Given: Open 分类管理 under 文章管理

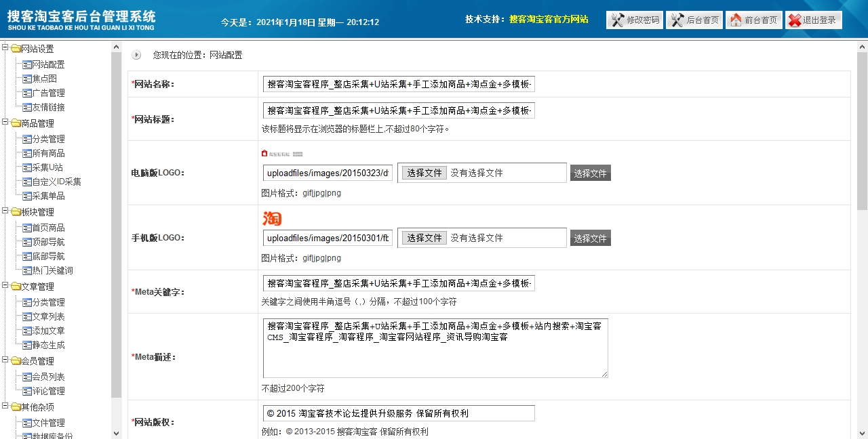Looking at the screenshot, I should (x=49, y=303).
